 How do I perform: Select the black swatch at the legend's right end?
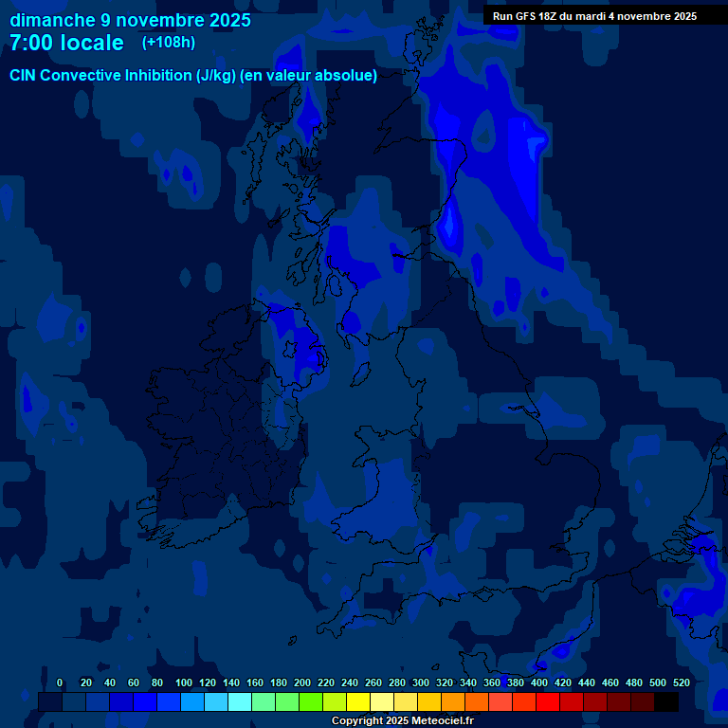(x=666, y=701)
